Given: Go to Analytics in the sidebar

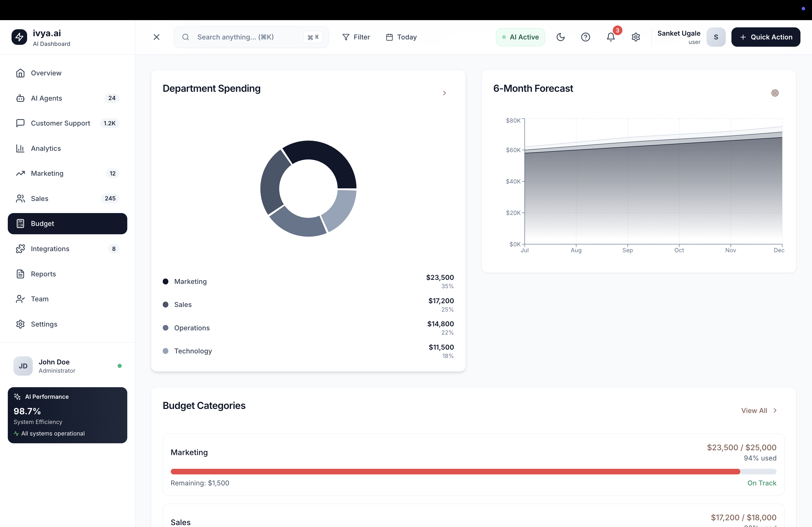Looking at the screenshot, I should tap(46, 148).
